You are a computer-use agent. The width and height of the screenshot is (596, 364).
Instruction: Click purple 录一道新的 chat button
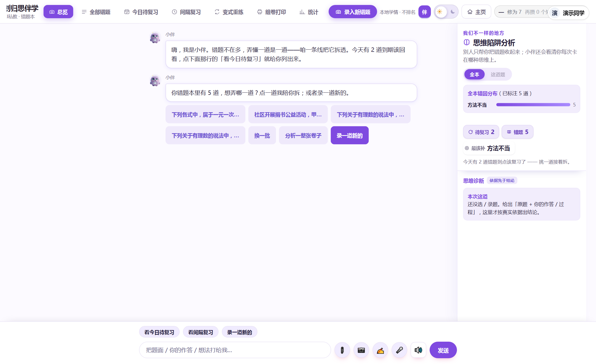click(349, 135)
